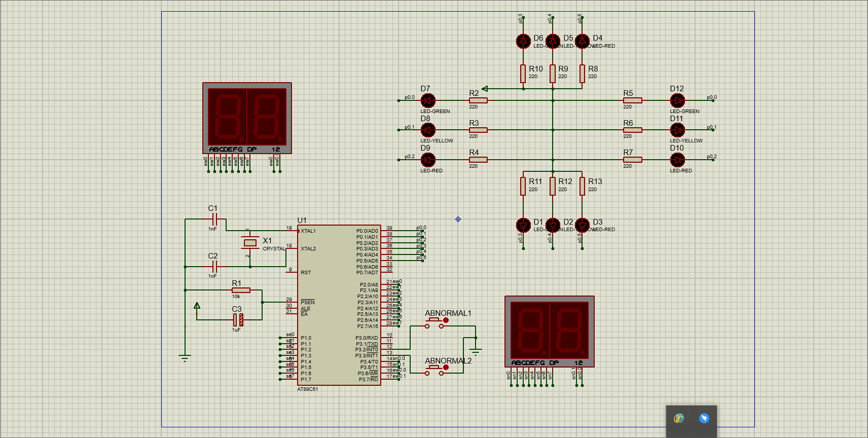Click the XTAL2 pin name on U1

tap(308, 249)
